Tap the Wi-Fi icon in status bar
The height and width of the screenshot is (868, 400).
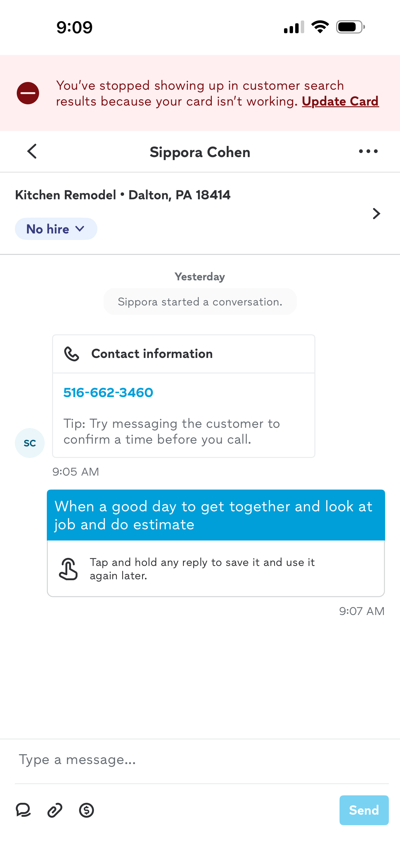tap(320, 27)
